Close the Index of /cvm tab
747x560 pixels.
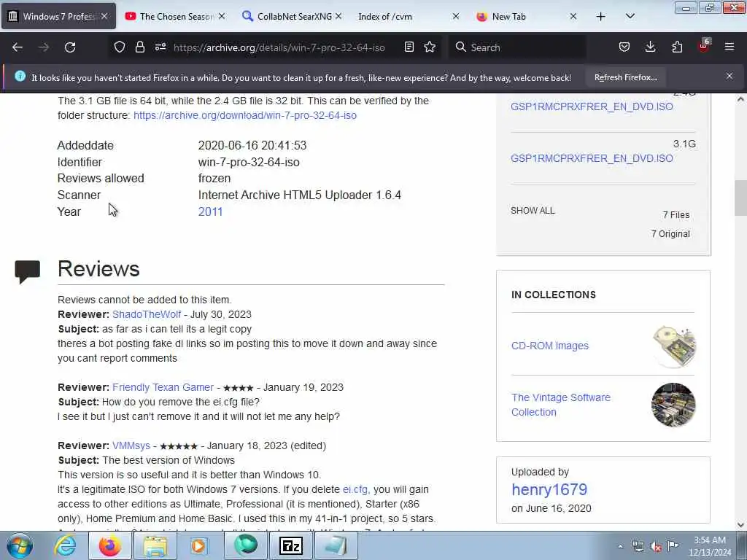(456, 16)
